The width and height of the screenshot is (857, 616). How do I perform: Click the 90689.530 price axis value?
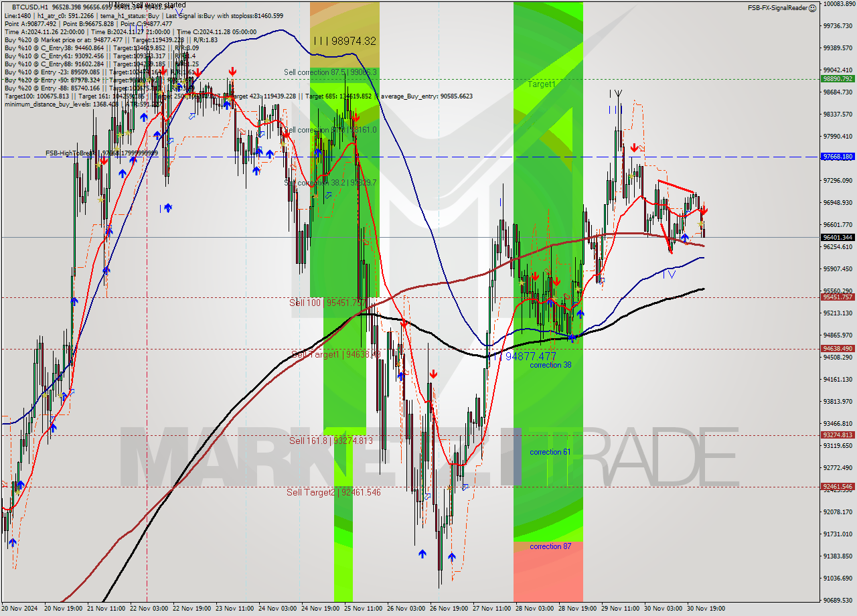(838, 600)
